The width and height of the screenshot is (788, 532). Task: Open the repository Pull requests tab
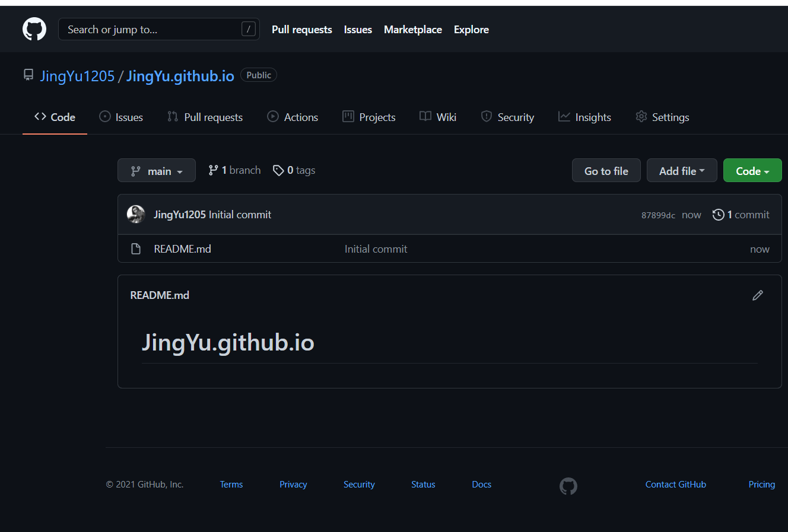[x=205, y=117]
